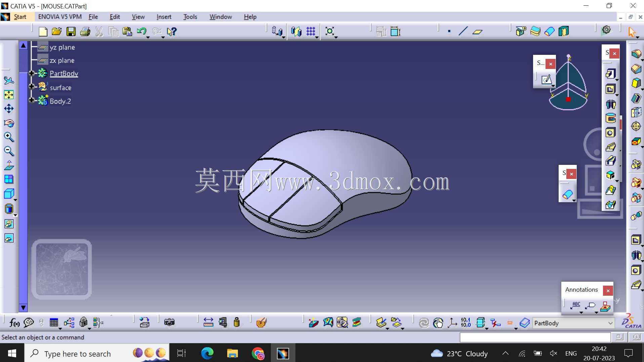Click the Windows search box
This screenshot has height=362, width=644.
[x=97, y=353]
